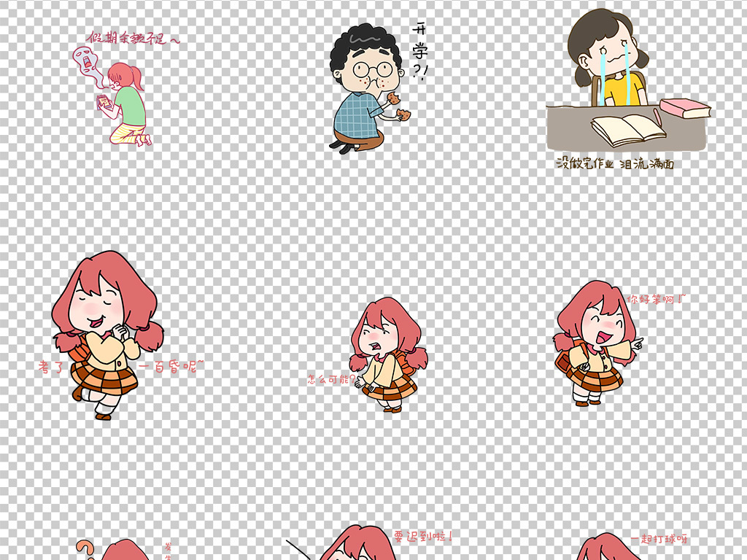Click the pink closed book on desk

point(684,109)
